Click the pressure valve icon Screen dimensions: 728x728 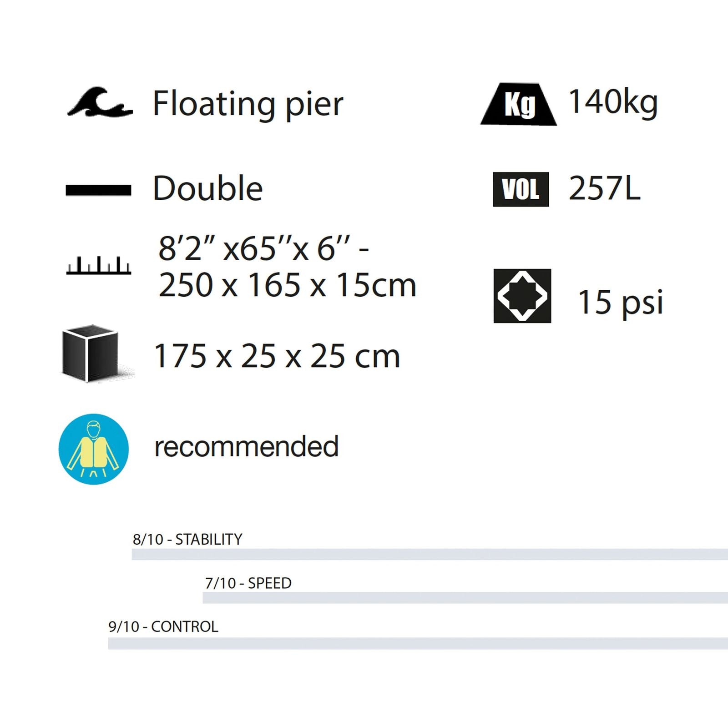522,296
